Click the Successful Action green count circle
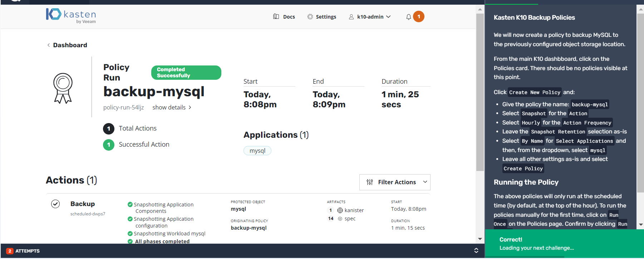Image resolution: width=644 pixels, height=259 pixels. [109, 145]
